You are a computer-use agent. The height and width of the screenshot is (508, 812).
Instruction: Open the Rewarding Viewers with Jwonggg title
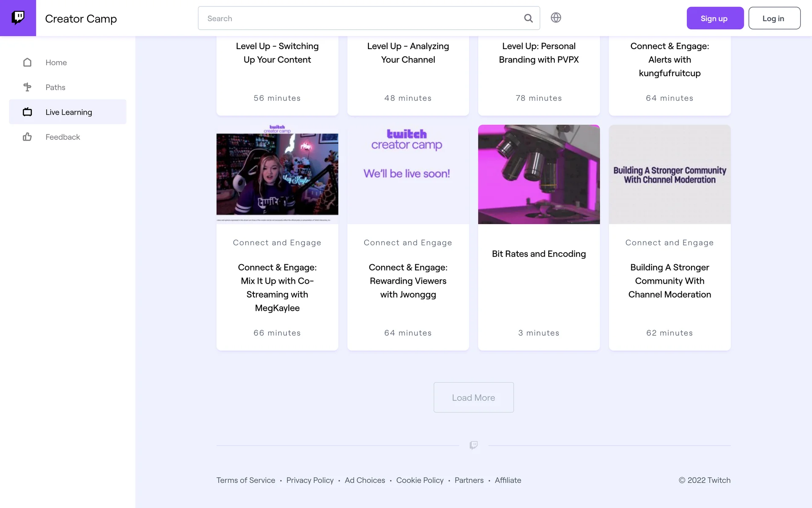(408, 281)
